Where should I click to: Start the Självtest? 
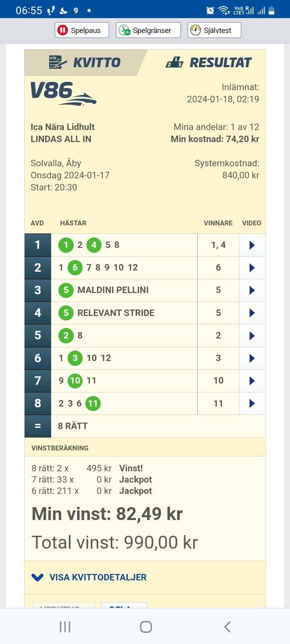click(214, 30)
